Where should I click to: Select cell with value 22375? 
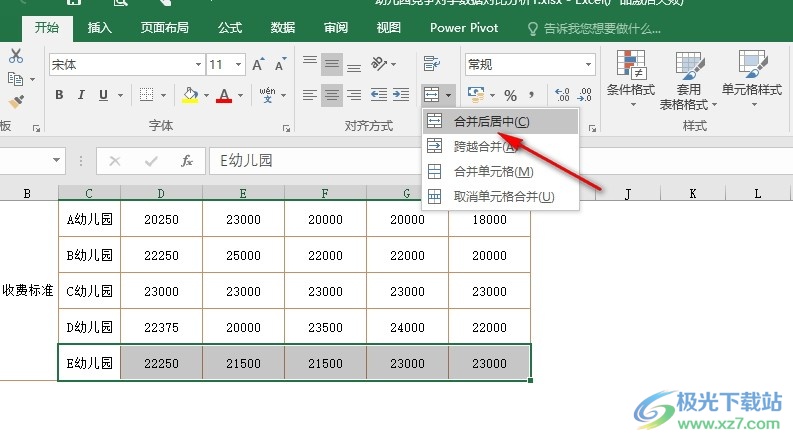(x=161, y=327)
